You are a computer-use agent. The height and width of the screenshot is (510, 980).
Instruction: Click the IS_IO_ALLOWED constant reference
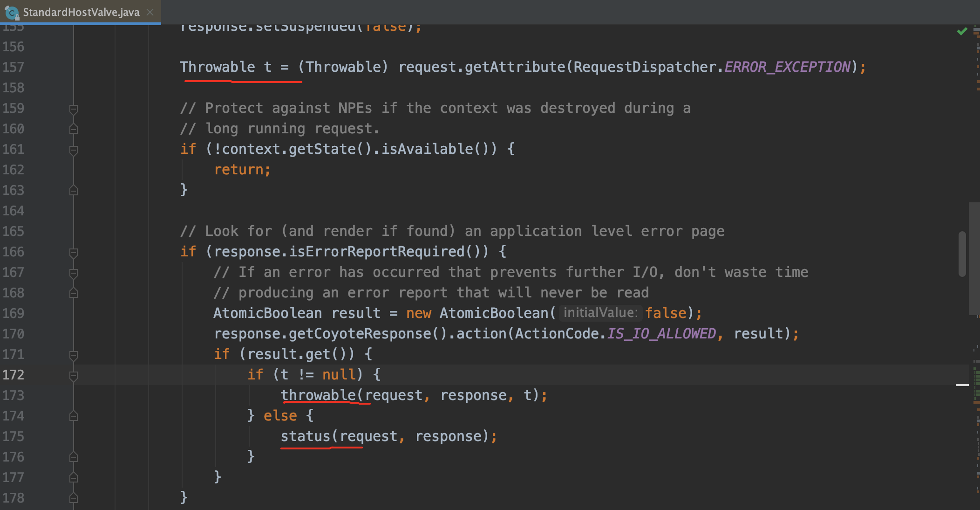pos(661,334)
